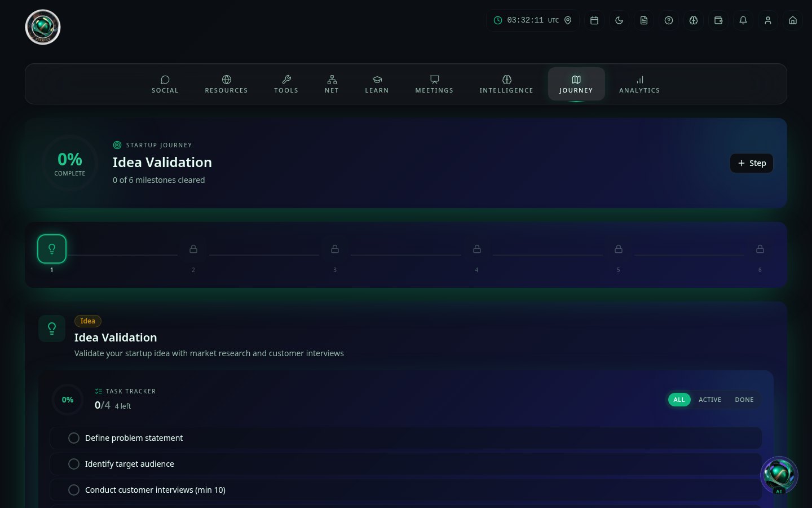Image resolution: width=812 pixels, height=508 pixels.
Task: Select the active milestone step 1 lightbulb
Action: [52, 249]
